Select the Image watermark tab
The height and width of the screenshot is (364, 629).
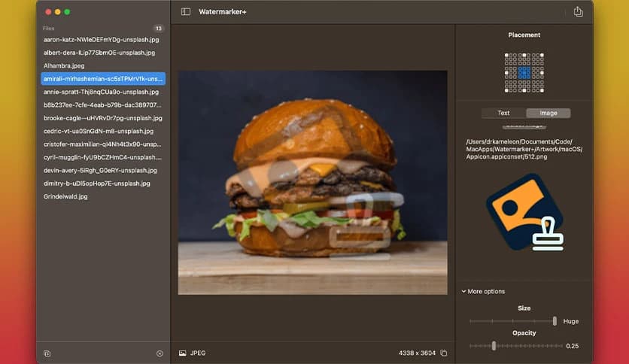point(548,114)
